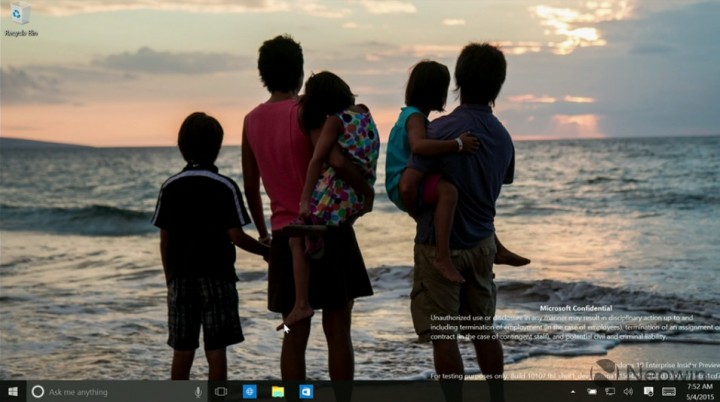Click Show desktop sliver at taskbar end
720x402 pixels.
point(718,391)
